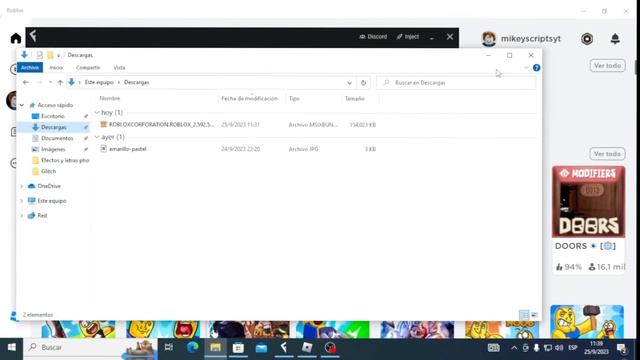Click the Windows Start button
This screenshot has height=360, width=640.
pos(11,347)
